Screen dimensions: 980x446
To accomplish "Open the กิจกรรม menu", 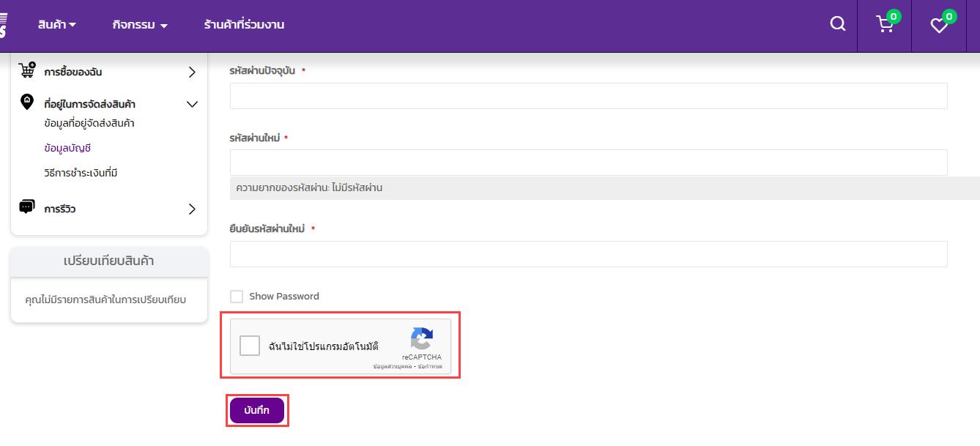I will (140, 25).
